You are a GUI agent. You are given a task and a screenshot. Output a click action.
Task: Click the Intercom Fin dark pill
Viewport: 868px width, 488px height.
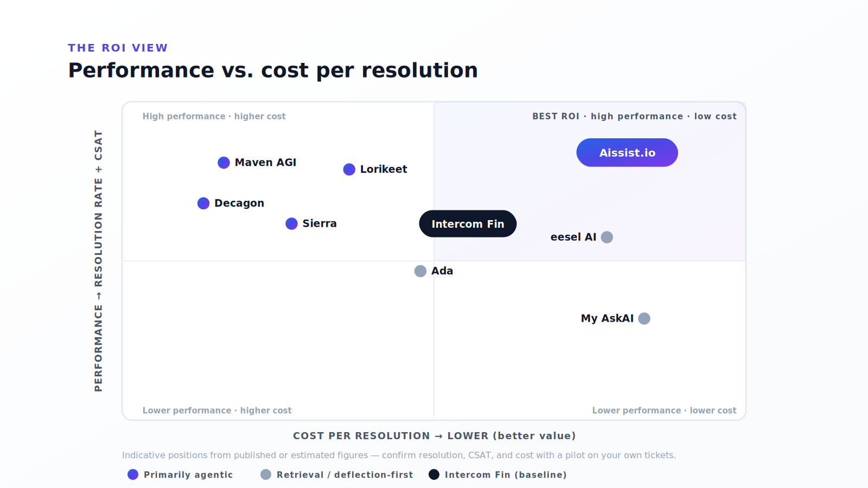pyautogui.click(x=468, y=223)
